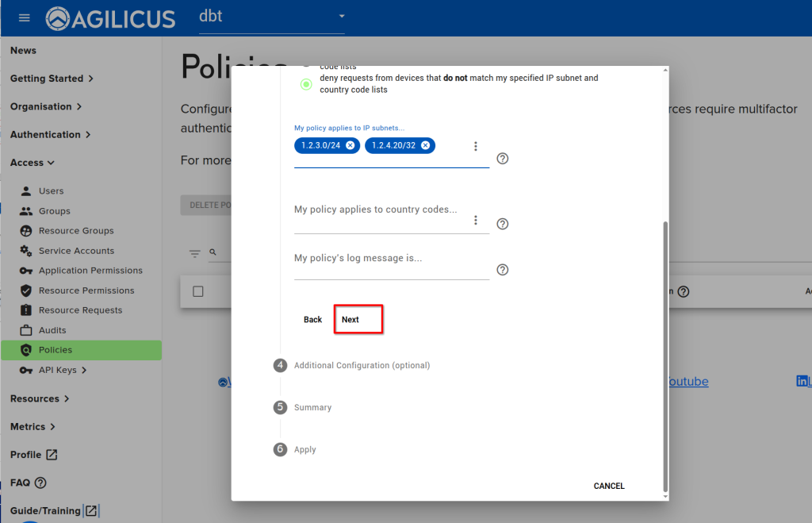Click the dialog's vertical scrollbar
Viewport: 812px width, 523px height.
pos(665,357)
